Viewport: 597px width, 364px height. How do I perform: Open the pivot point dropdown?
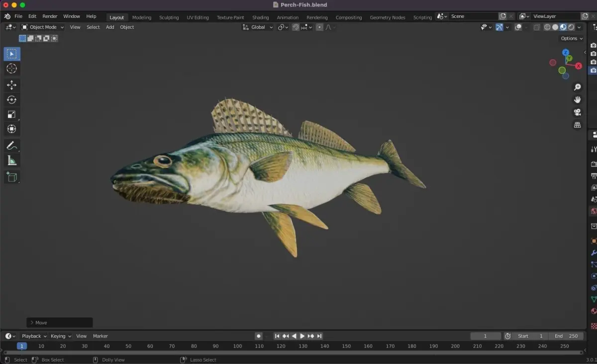click(x=283, y=27)
